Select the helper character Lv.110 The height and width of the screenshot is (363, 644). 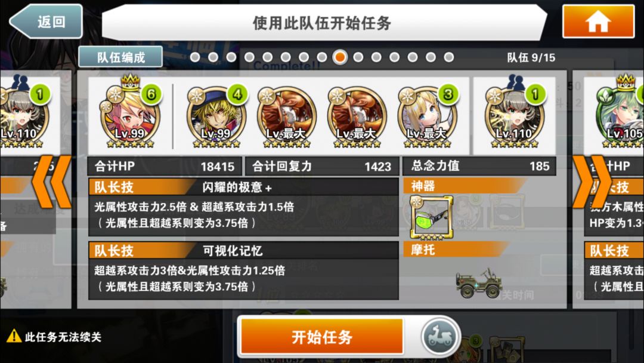(515, 114)
